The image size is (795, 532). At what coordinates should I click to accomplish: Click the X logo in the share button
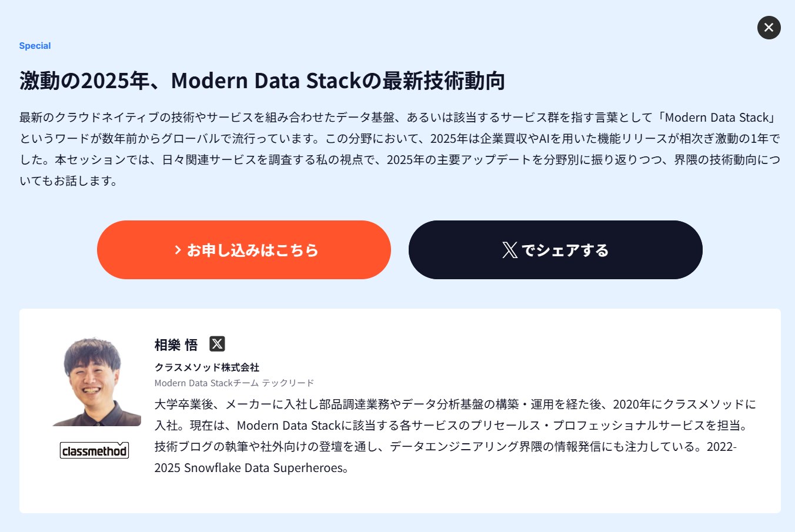pos(510,250)
